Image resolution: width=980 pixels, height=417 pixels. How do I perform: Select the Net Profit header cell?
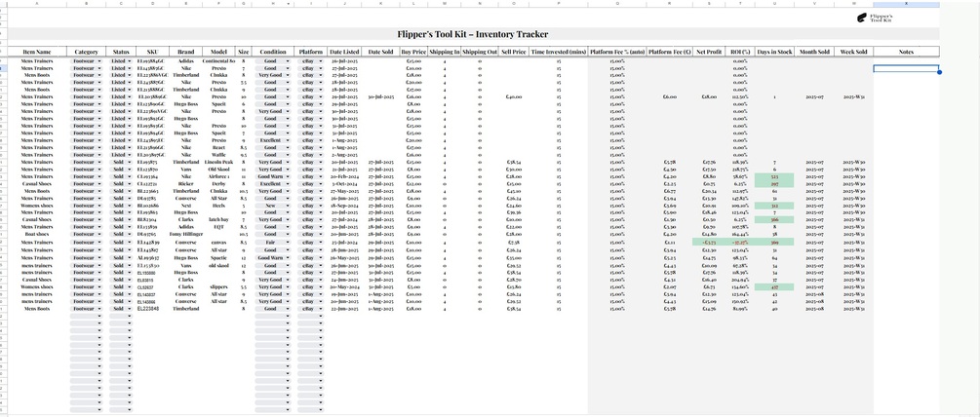709,52
